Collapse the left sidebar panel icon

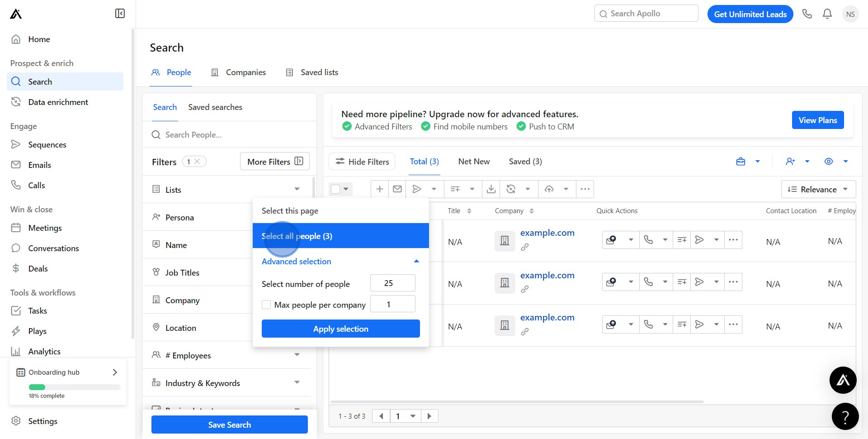[x=120, y=14]
